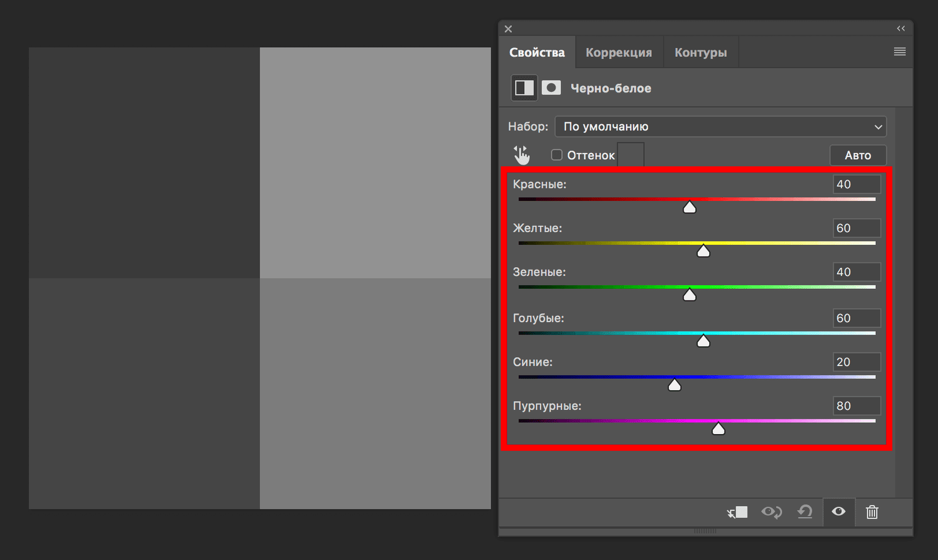Click the Black & White adjustment layer icon
Screen dimensions: 938x560
pos(524,88)
